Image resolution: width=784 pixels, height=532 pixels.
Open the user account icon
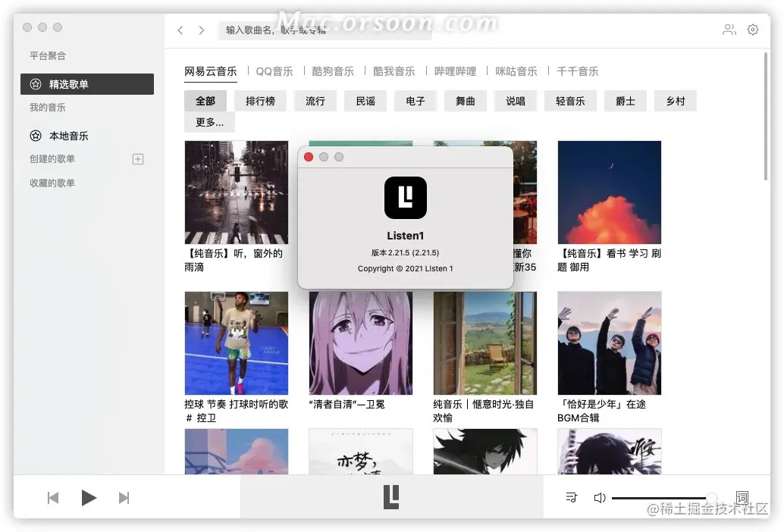pyautogui.click(x=729, y=30)
